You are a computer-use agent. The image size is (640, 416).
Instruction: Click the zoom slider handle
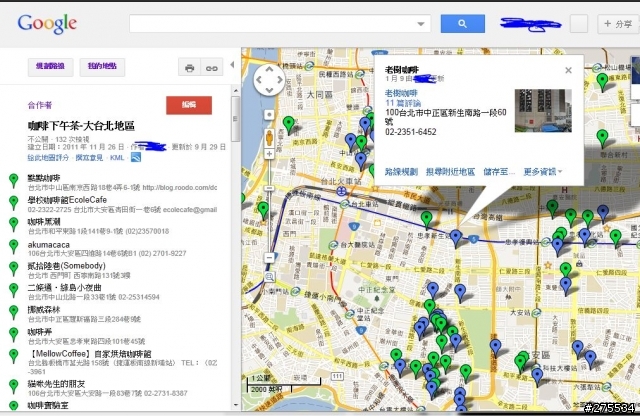(269, 189)
